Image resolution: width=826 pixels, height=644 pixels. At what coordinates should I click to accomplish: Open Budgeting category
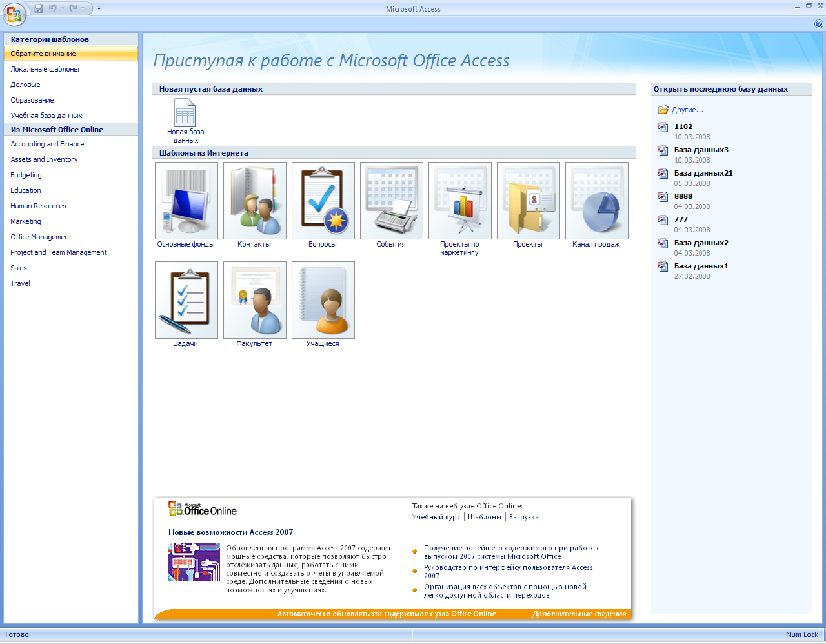tap(71, 175)
